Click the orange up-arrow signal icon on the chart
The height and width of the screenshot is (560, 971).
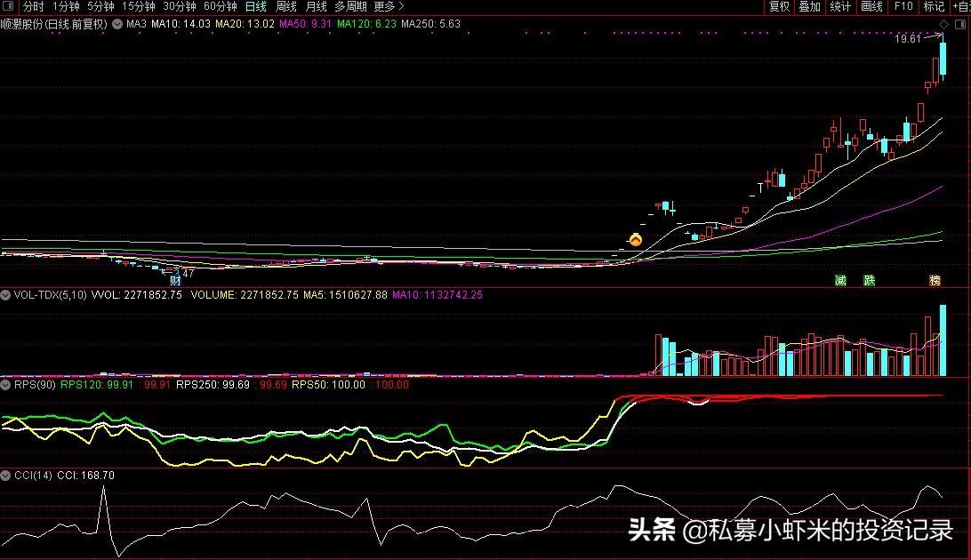(x=636, y=239)
